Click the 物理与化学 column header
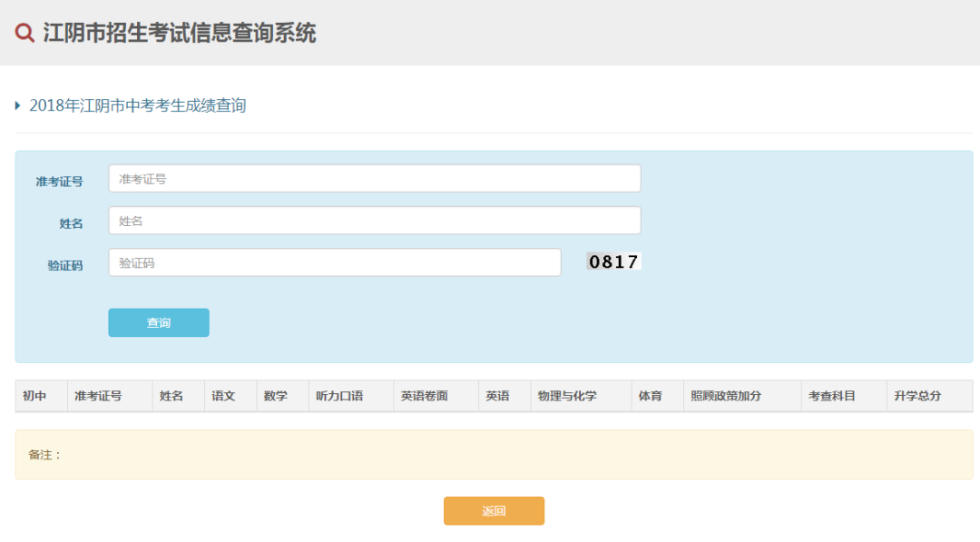This screenshot has height=542, width=980. (567, 397)
